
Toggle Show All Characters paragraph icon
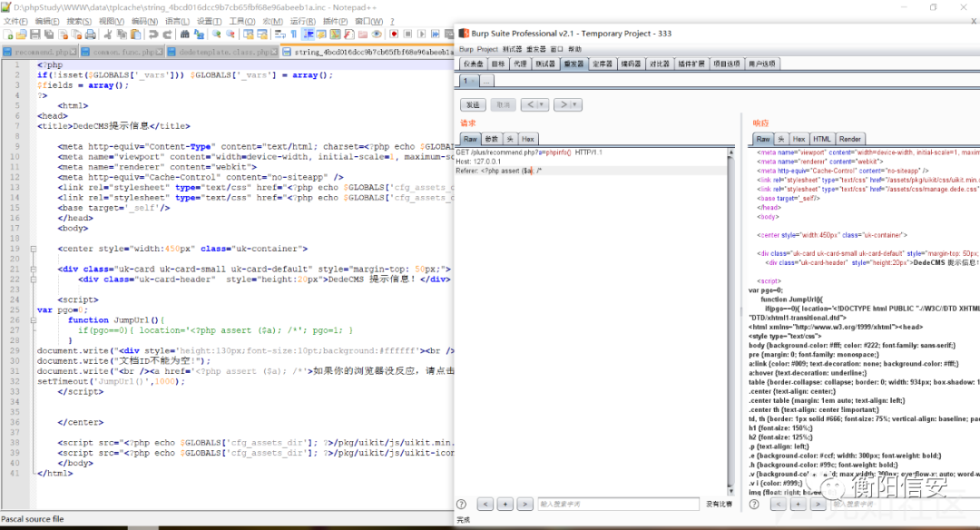[x=294, y=34]
